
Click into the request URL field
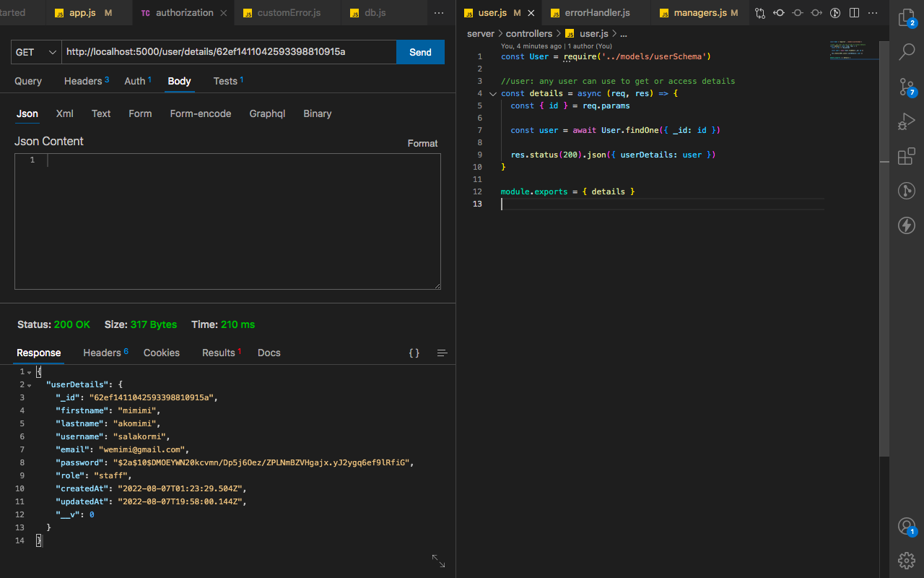coord(229,52)
